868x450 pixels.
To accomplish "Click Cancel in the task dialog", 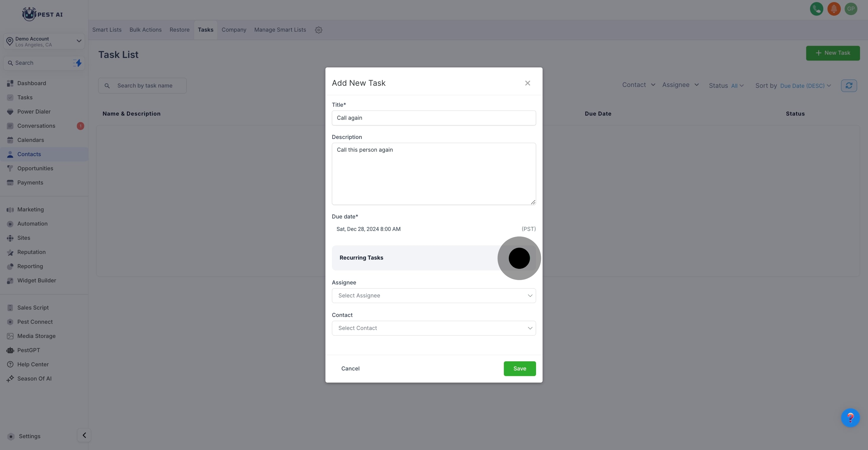I will (350, 368).
